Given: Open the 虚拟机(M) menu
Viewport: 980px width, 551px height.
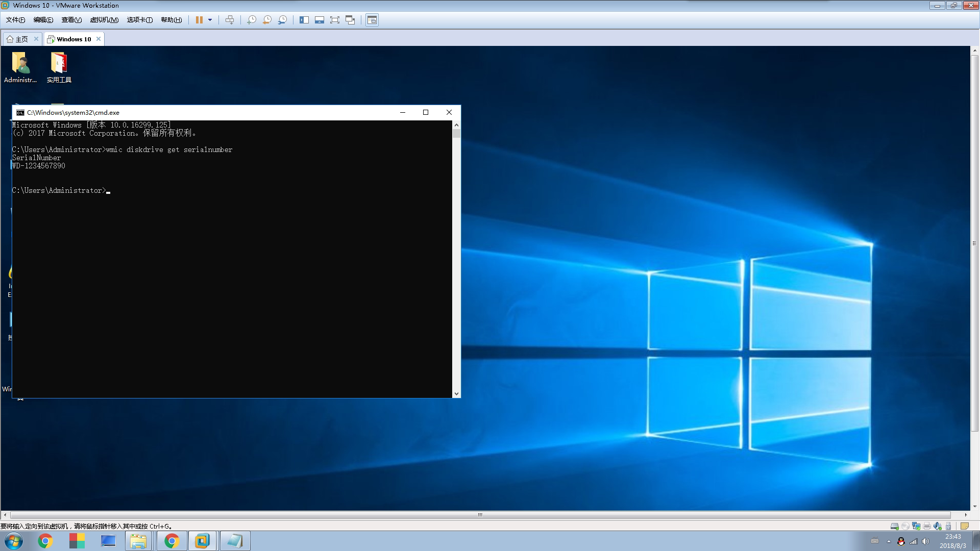Looking at the screenshot, I should click(x=104, y=20).
